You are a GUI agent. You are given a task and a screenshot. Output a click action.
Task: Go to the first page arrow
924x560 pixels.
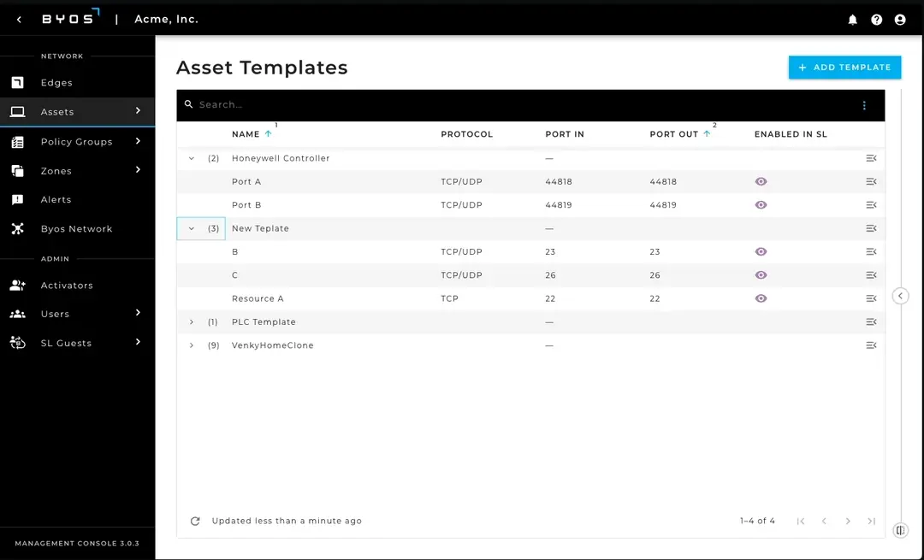[800, 522]
